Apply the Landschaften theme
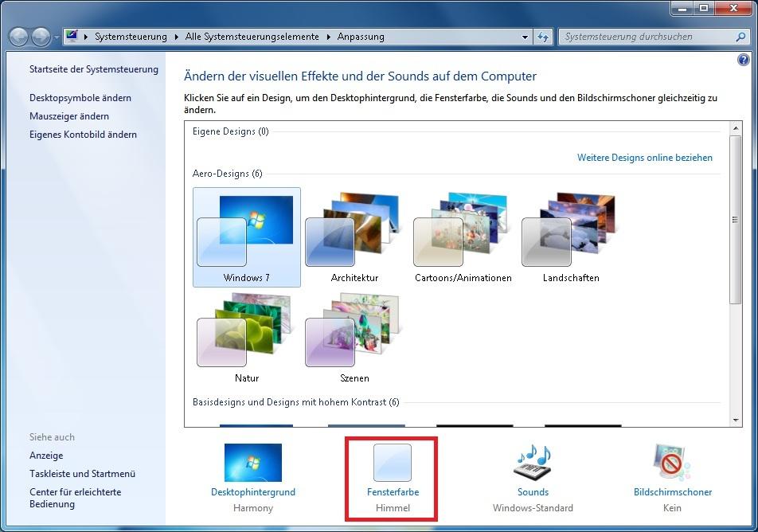This screenshot has width=758, height=532. [x=571, y=237]
